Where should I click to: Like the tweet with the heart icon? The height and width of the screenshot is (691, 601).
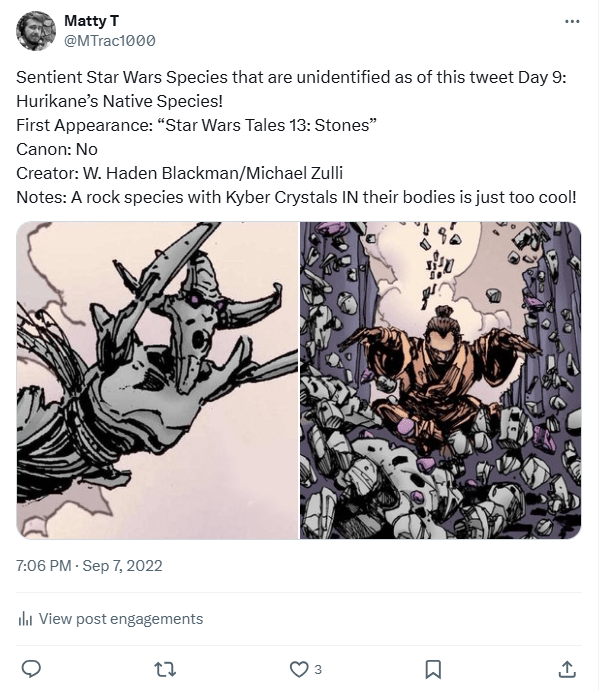pos(298,668)
